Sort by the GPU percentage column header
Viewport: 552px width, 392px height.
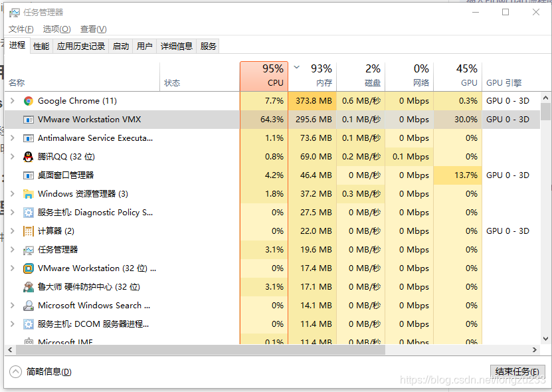pos(458,76)
